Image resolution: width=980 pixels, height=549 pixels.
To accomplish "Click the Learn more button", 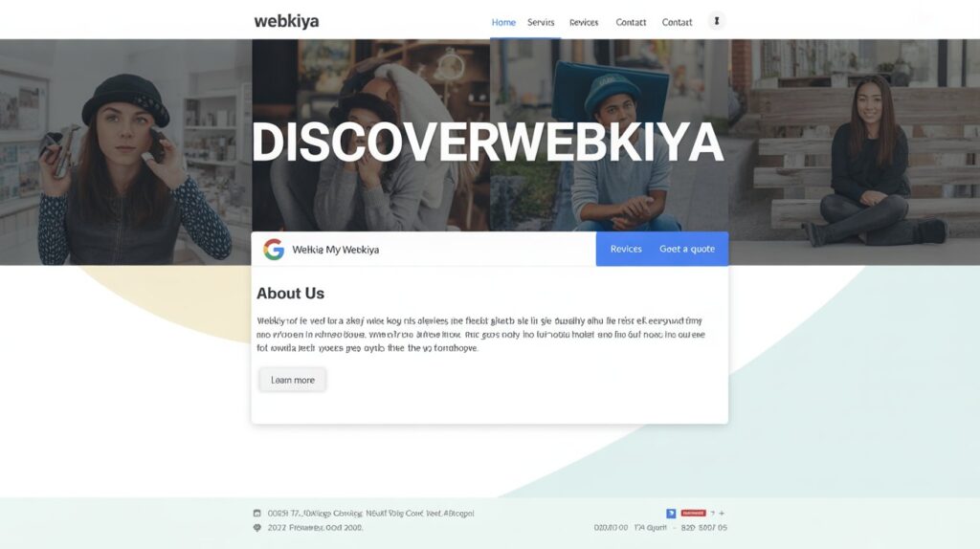I will pos(293,380).
